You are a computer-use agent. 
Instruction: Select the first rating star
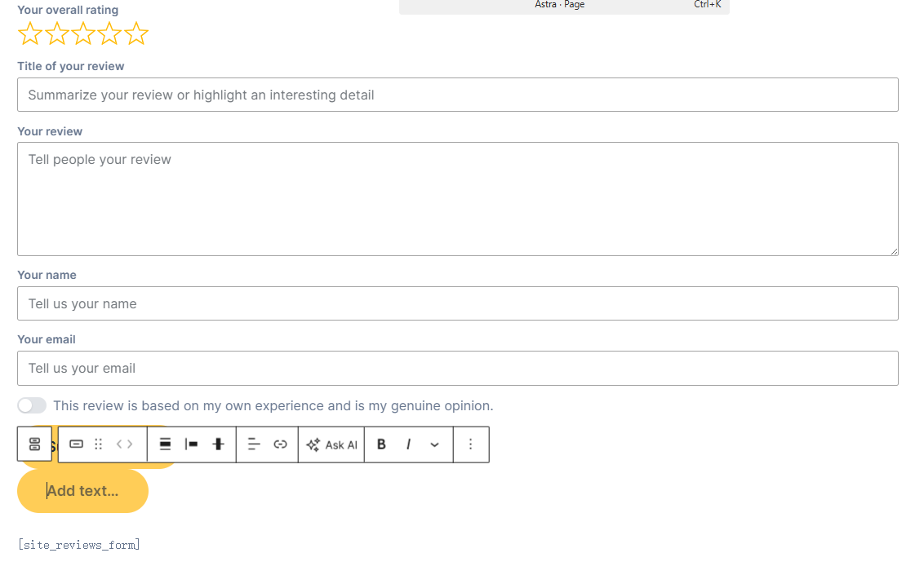coord(30,33)
